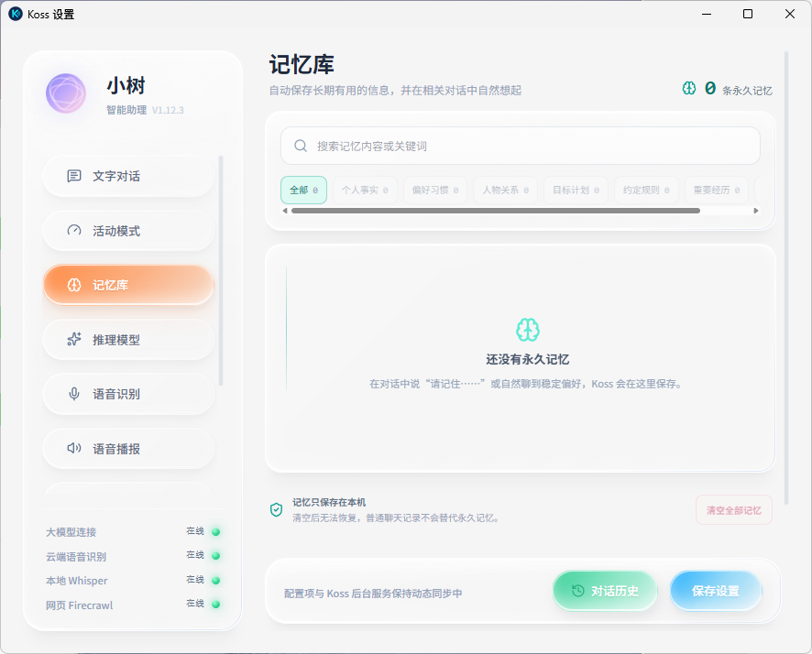Minimize the Koss 设置 window
Viewport: 812px width, 654px height.
[707, 14]
